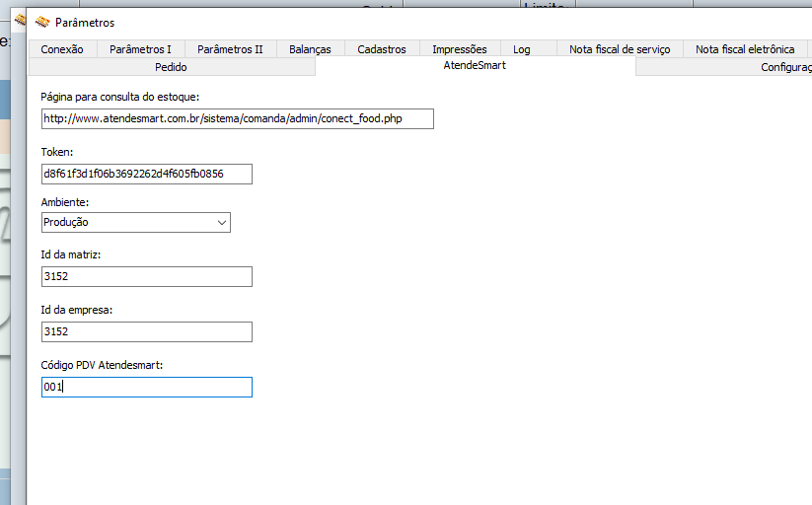812x505 pixels.
Task: Switch to the Parâmetros I tab
Action: click(x=140, y=49)
